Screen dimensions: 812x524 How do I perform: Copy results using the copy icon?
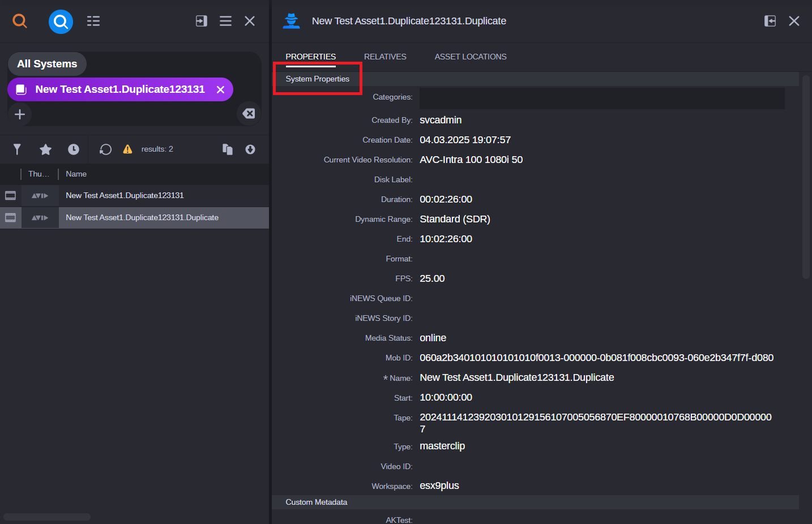click(227, 149)
